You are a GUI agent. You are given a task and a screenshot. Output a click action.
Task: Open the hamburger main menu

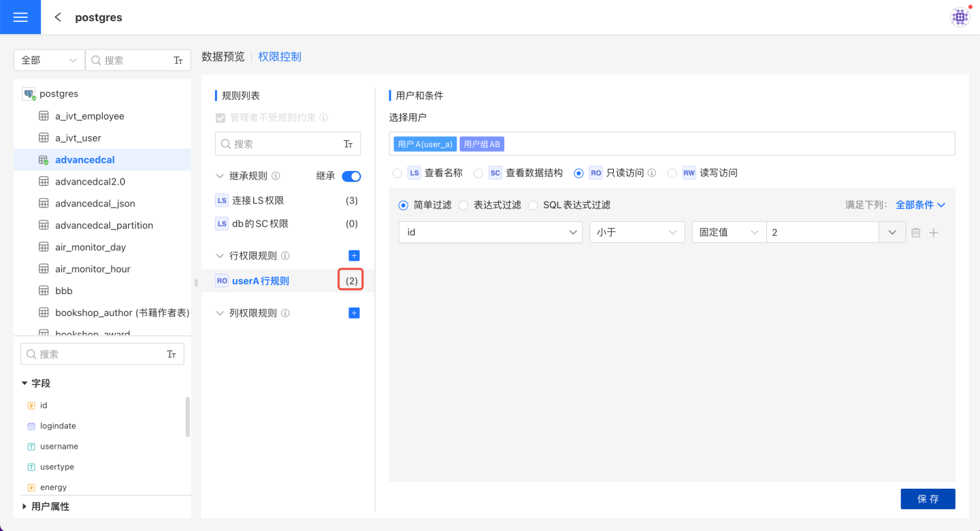coord(20,17)
